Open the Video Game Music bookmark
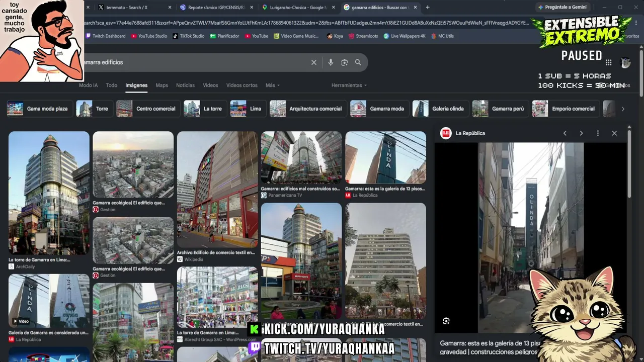This screenshot has width=644, height=362. click(296, 36)
